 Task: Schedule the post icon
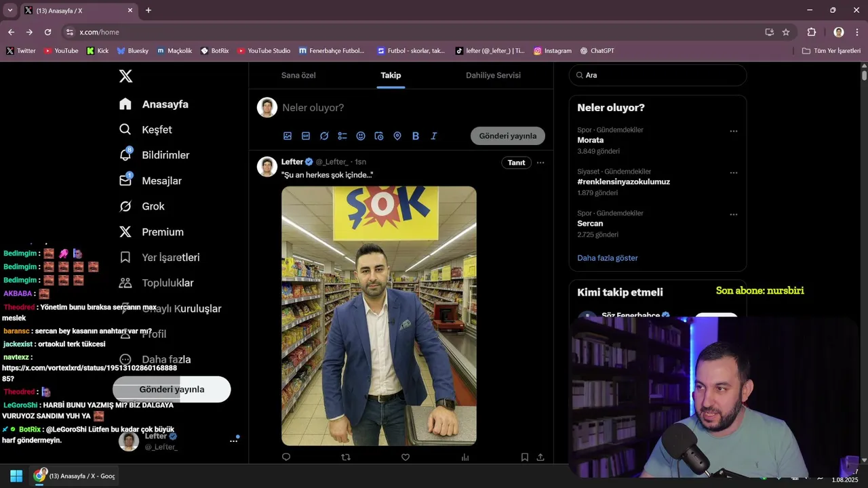(x=379, y=136)
